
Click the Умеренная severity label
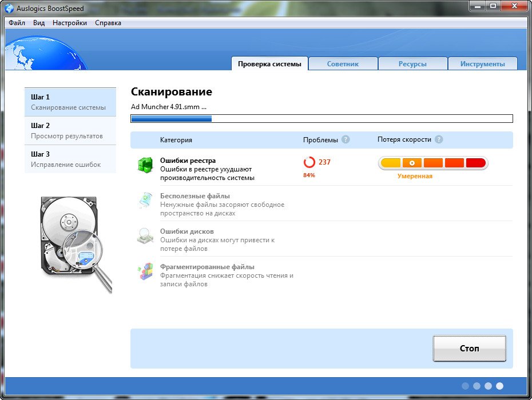[415, 176]
